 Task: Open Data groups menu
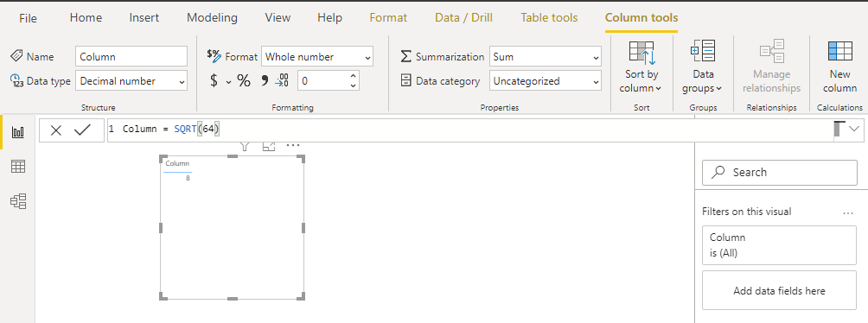click(x=703, y=66)
